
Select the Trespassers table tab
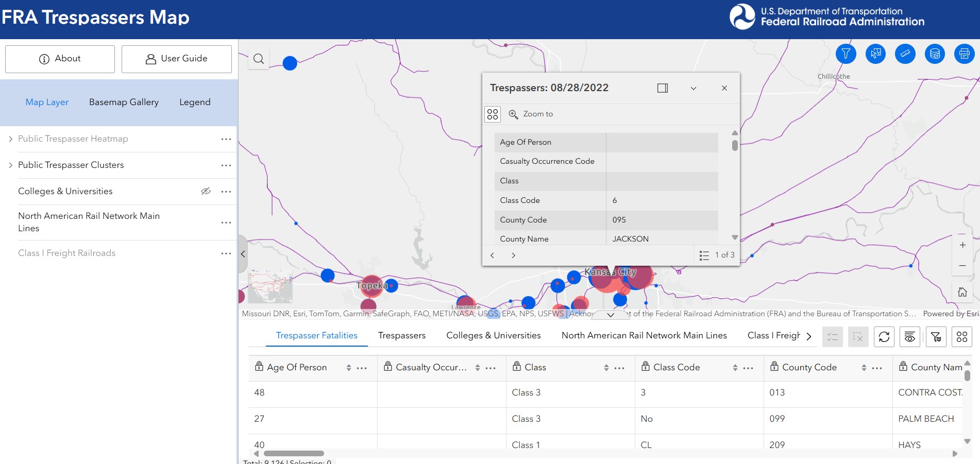[402, 335]
